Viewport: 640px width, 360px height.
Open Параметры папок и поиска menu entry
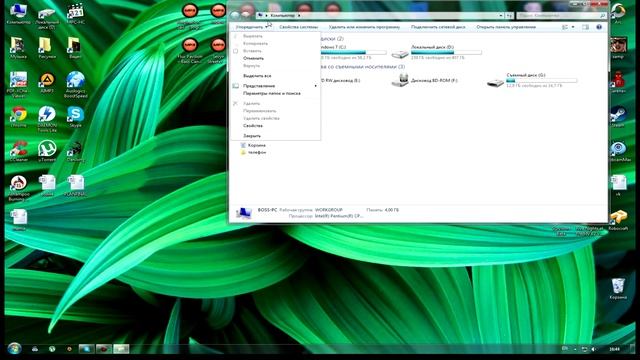272,93
